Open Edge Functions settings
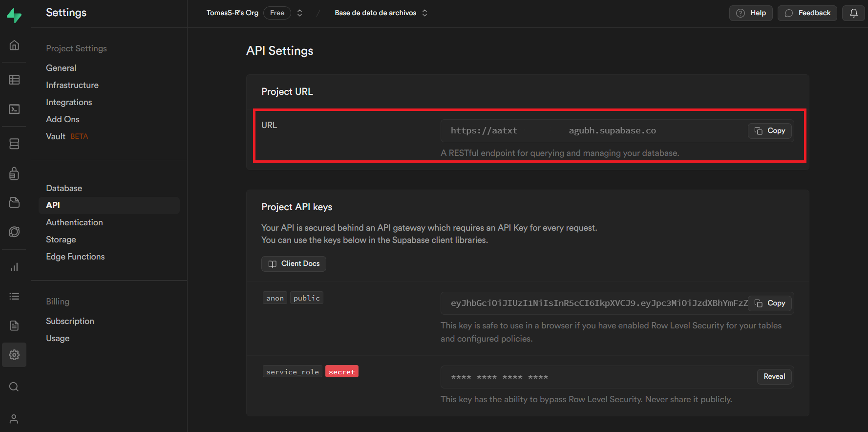The height and width of the screenshot is (432, 868). [x=75, y=257]
